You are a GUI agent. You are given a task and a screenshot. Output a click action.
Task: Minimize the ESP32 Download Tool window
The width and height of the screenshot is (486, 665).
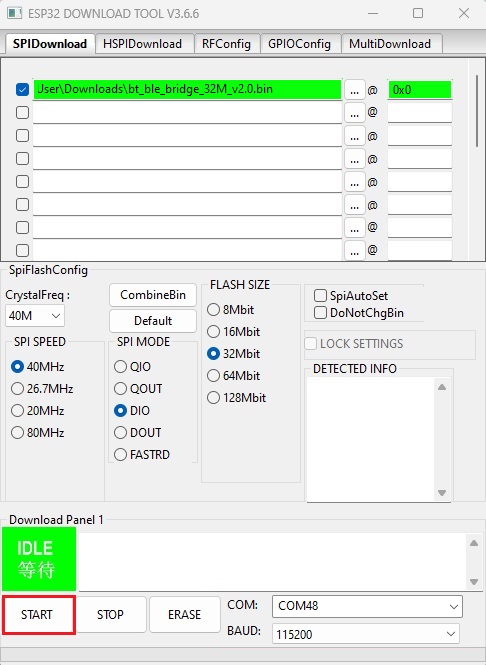(x=373, y=13)
